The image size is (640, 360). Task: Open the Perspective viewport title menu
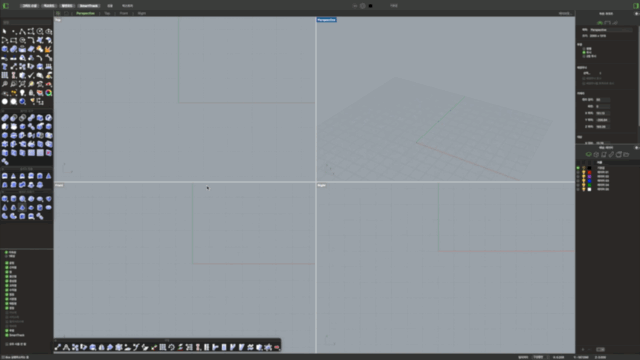click(327, 20)
